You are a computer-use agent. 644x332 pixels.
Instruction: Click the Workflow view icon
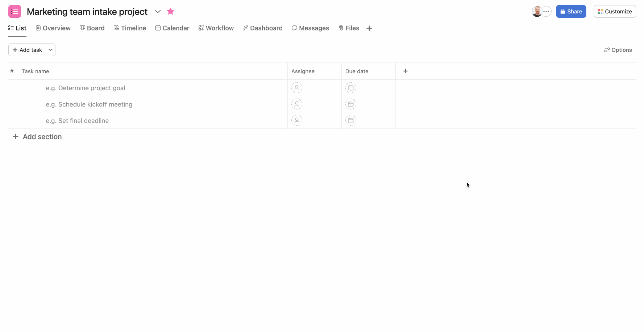pos(201,28)
